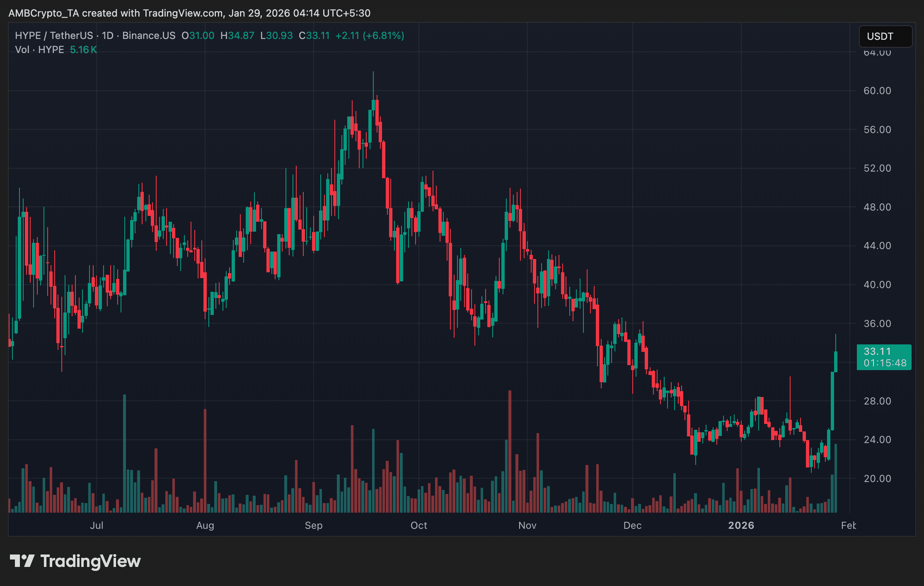Toggle the Vol · HYPE volume legend
The image size is (924, 586).
[39, 50]
